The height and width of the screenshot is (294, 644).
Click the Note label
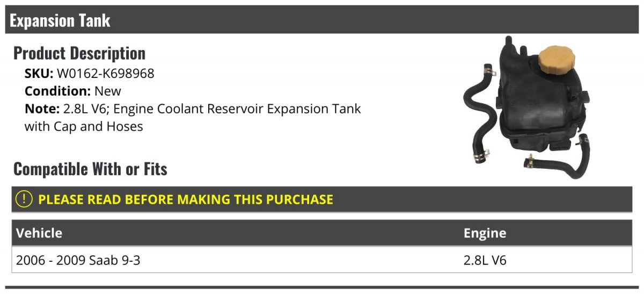click(x=42, y=109)
